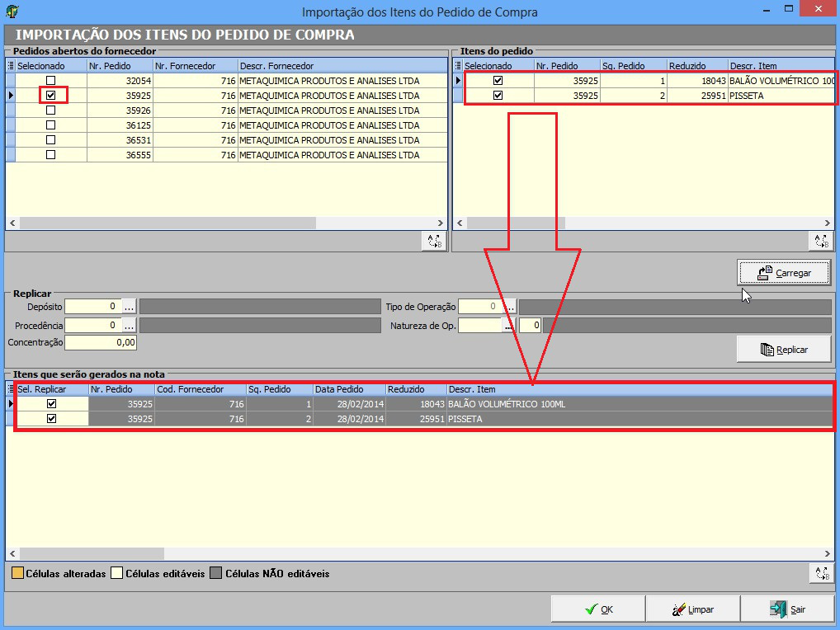Viewport: 840px width, 630px height.
Task: Toggle Sel. Replicar checkbox for PISSETA row
Action: tap(52, 419)
